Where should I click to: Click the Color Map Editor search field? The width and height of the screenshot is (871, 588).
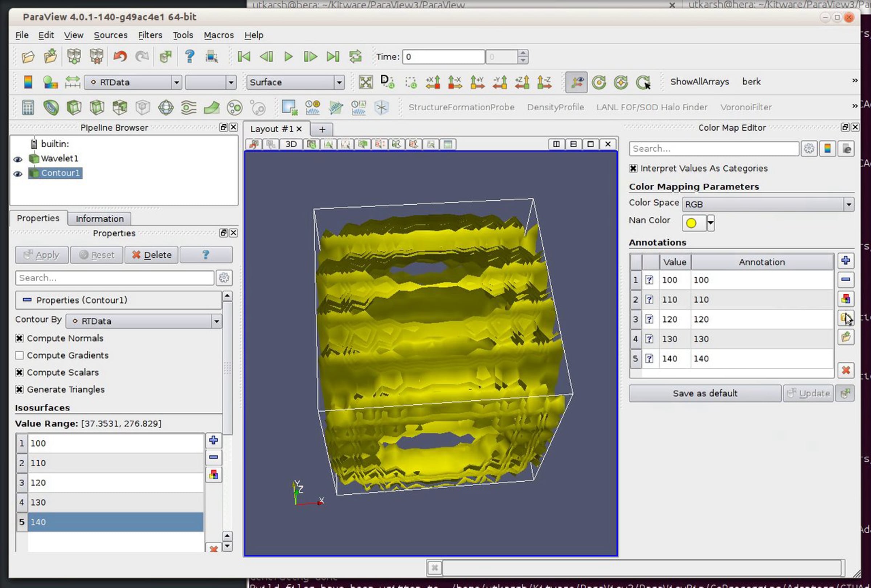tap(713, 149)
